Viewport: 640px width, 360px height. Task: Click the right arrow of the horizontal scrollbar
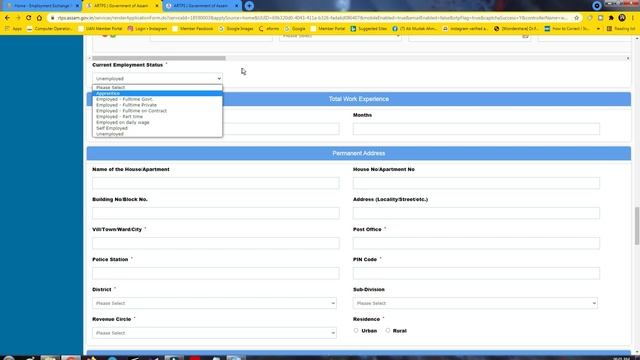point(628,58)
